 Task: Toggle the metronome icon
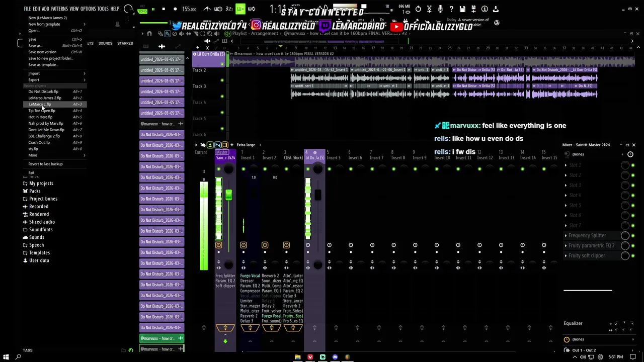click(x=207, y=9)
